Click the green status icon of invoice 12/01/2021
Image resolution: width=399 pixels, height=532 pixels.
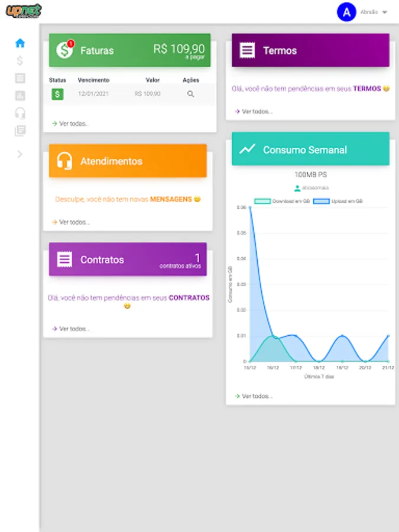(57, 94)
